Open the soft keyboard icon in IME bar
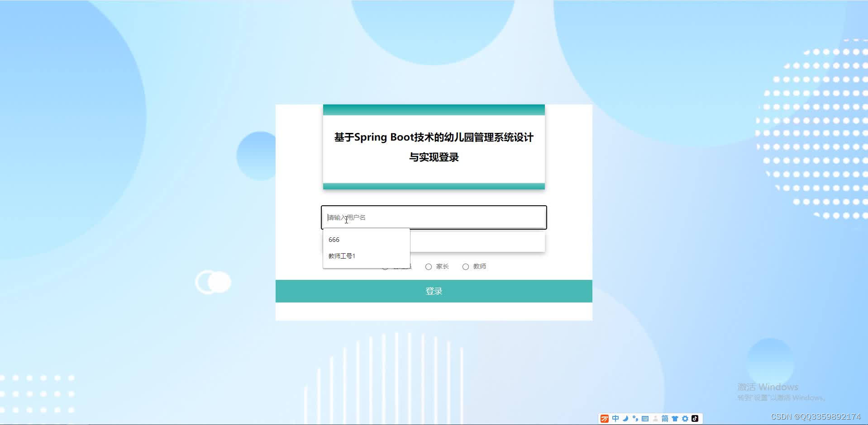This screenshot has width=868, height=425. 645,419
